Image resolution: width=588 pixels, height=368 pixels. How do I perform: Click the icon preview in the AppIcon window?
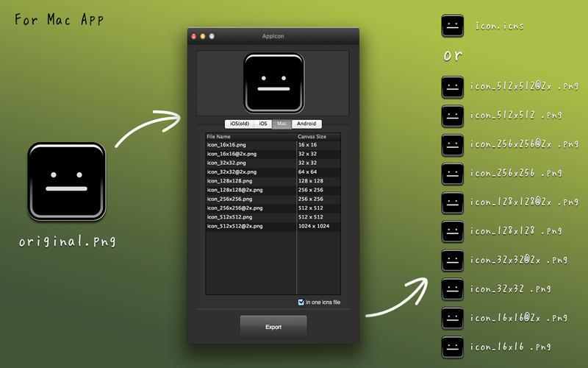[x=273, y=83]
